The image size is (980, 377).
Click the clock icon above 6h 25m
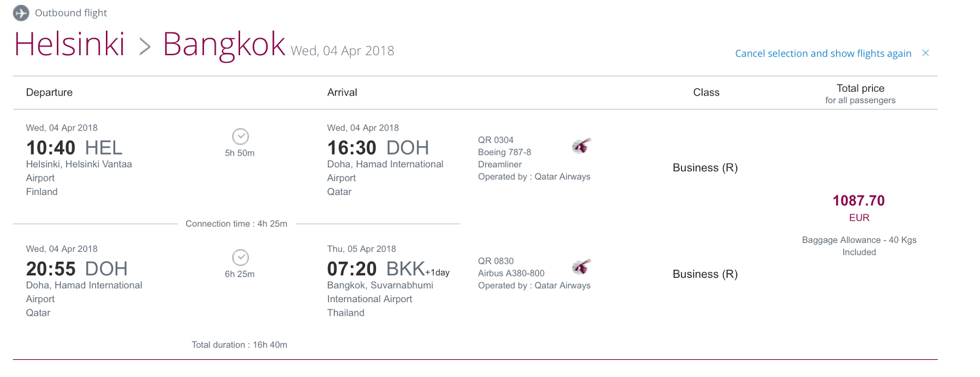tap(240, 257)
